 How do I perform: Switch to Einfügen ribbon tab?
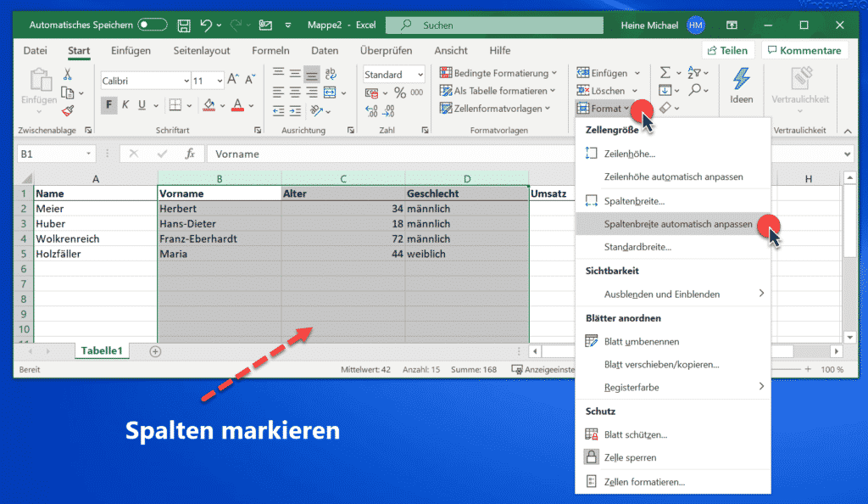point(131,50)
